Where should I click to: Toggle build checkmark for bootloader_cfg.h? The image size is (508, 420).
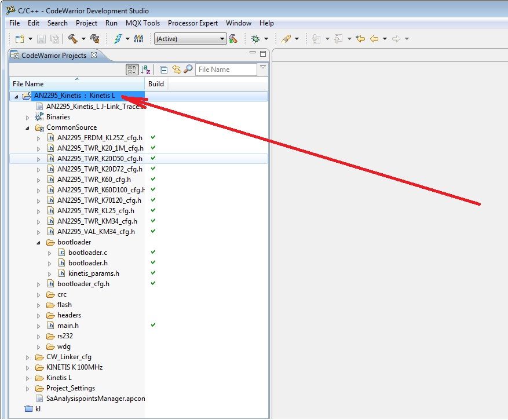(x=154, y=283)
